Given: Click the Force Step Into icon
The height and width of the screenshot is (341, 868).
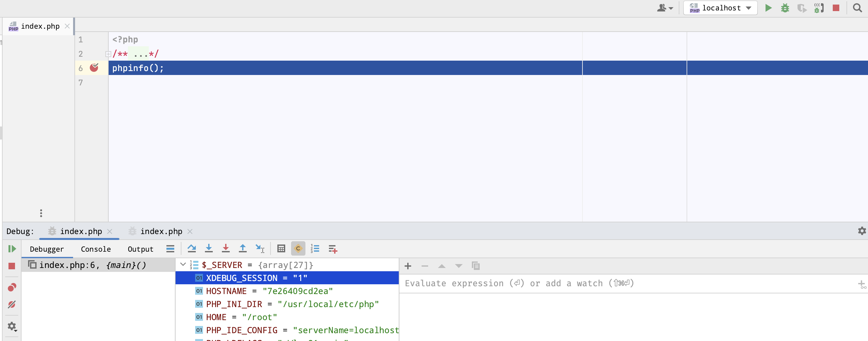Looking at the screenshot, I should tap(226, 249).
